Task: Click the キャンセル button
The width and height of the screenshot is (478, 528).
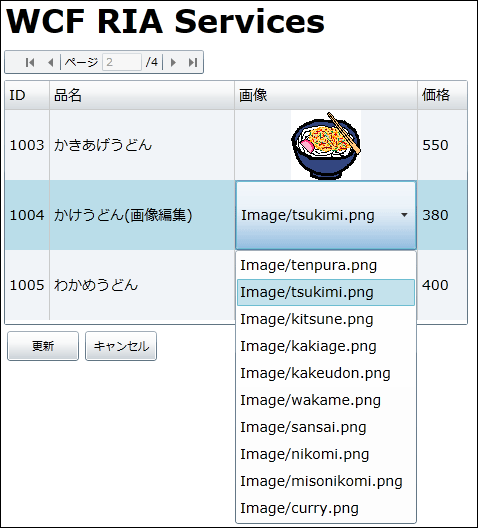Action: [x=121, y=346]
